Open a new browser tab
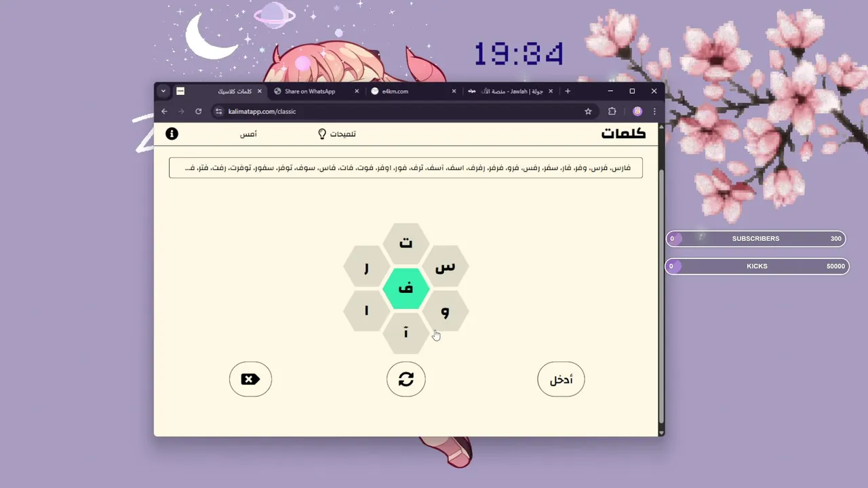Screen dimensions: 868x488 [568, 91]
